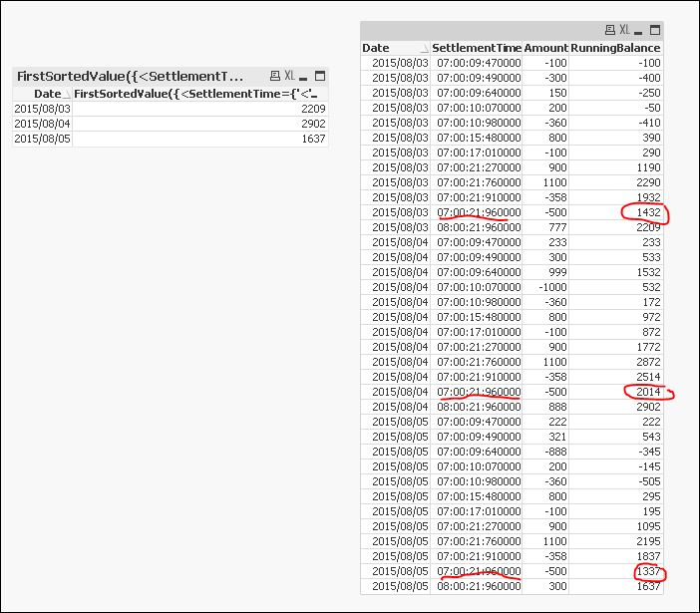Click the Amount column header
This screenshot has width=700, height=613.
coord(545,48)
